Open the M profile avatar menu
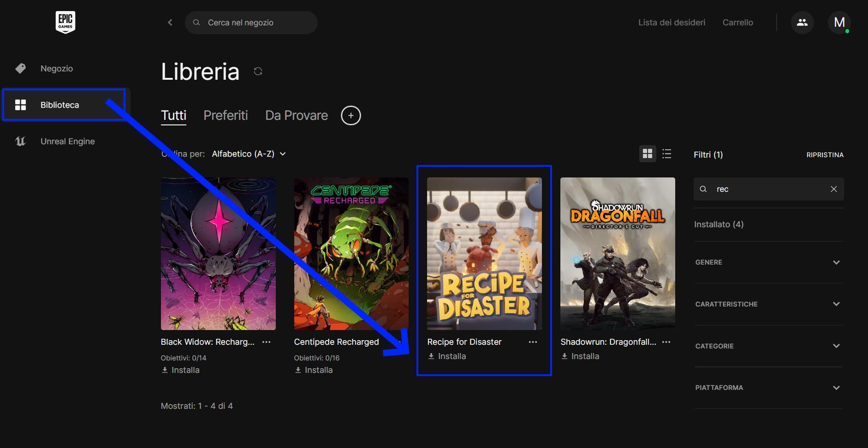868x448 pixels. (x=839, y=22)
